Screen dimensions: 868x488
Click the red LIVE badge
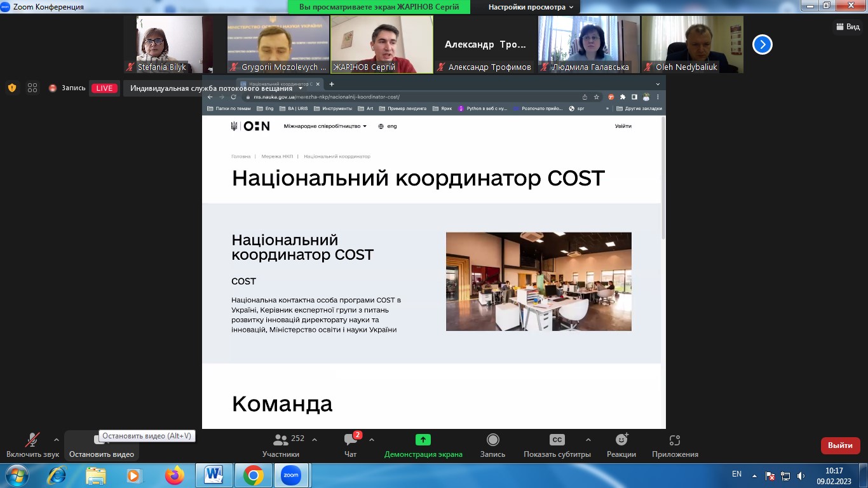104,88
